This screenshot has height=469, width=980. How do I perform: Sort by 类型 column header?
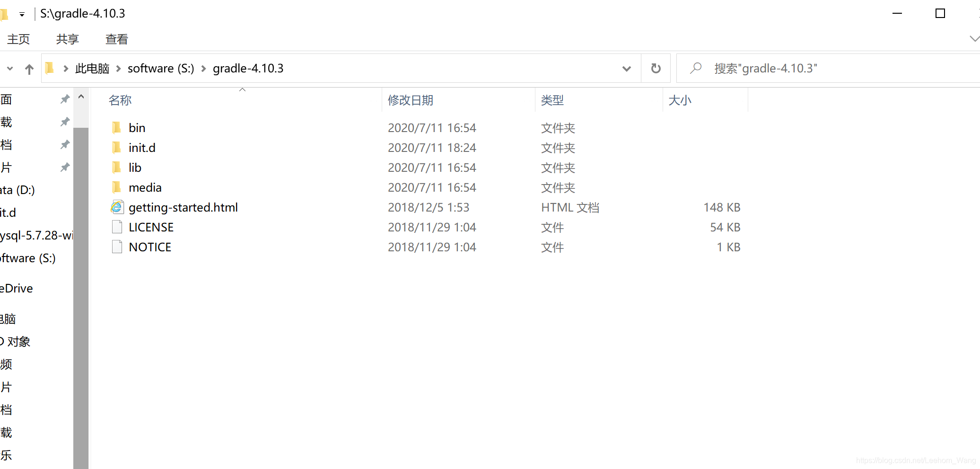pyautogui.click(x=552, y=100)
